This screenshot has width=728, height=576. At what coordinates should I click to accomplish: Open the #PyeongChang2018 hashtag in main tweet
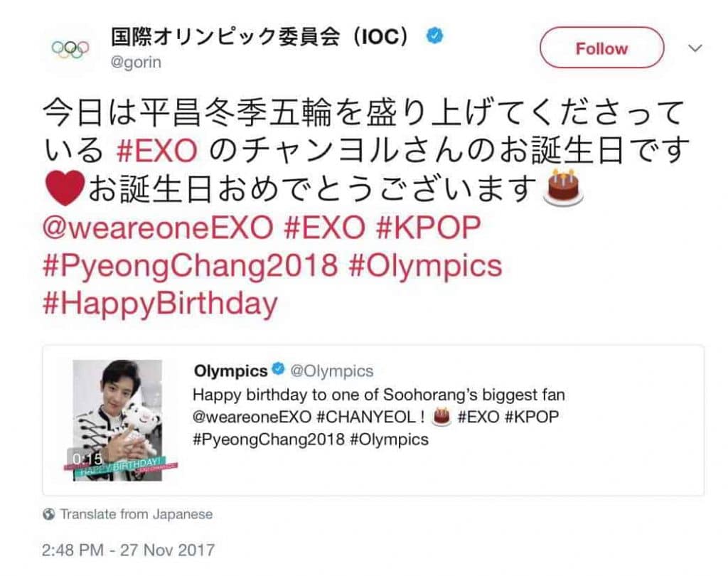pos(190,266)
